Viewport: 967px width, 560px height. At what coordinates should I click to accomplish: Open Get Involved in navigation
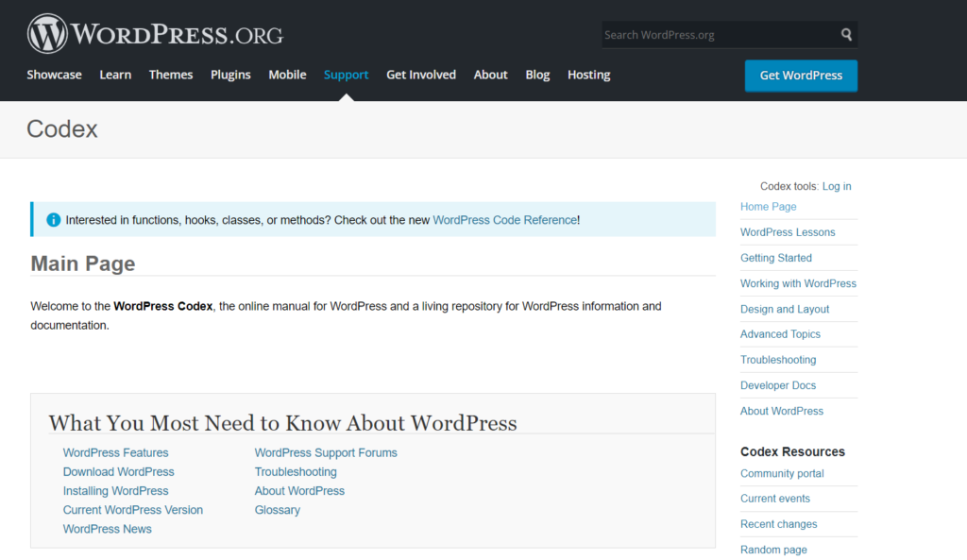tap(421, 75)
